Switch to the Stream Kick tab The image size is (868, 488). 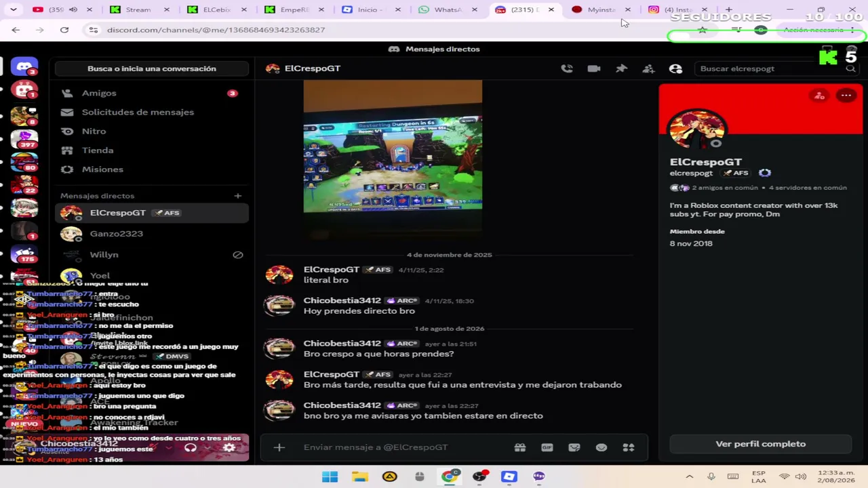[138, 9]
